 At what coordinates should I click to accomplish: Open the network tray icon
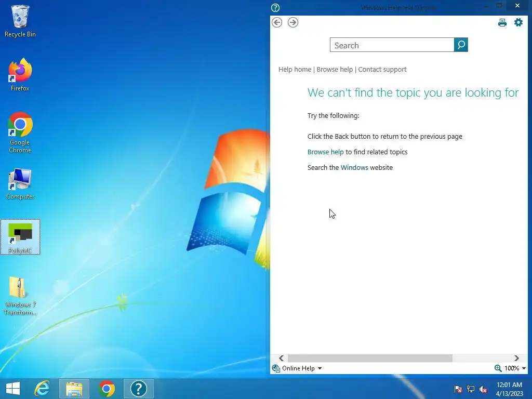[471, 389]
